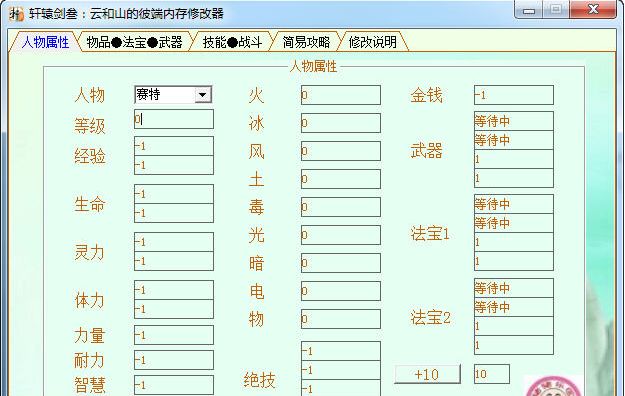Click the first 灵力 mana field
Image resolution: width=625 pixels, height=396 pixels.
coord(174,242)
